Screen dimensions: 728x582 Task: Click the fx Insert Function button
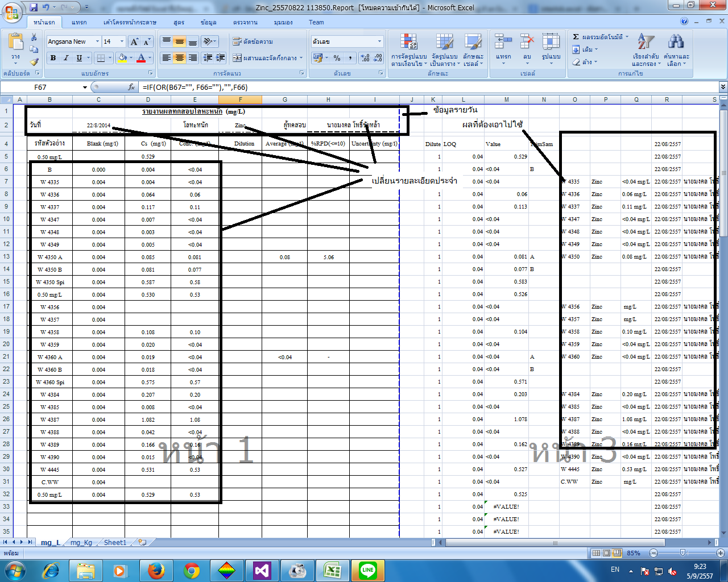coord(132,87)
